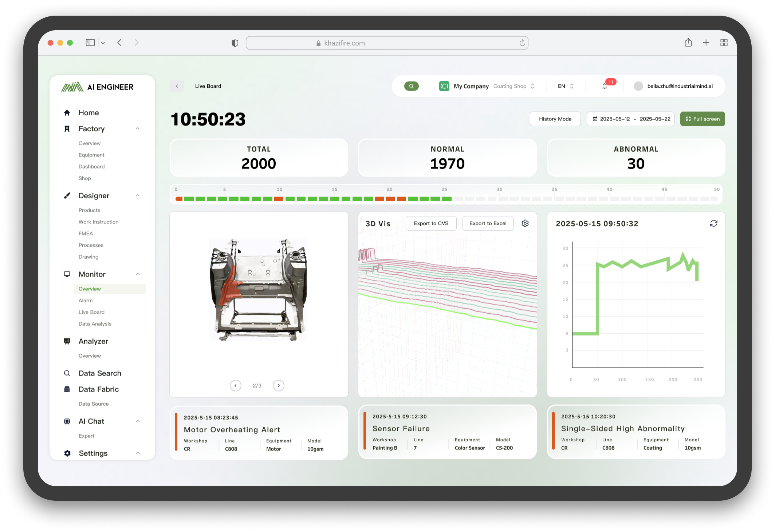Screen dimensions: 775x532
Task: Open Alarm under Monitor
Action: coord(86,301)
